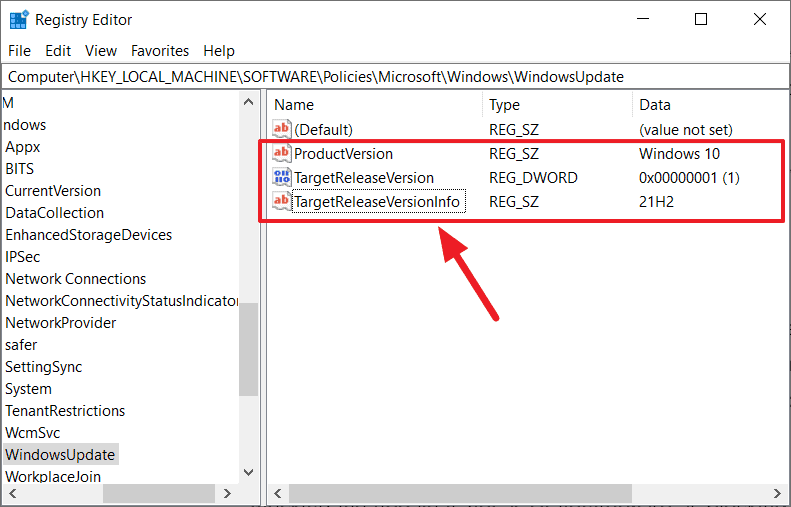Select the WcmSvc key

pos(33,433)
